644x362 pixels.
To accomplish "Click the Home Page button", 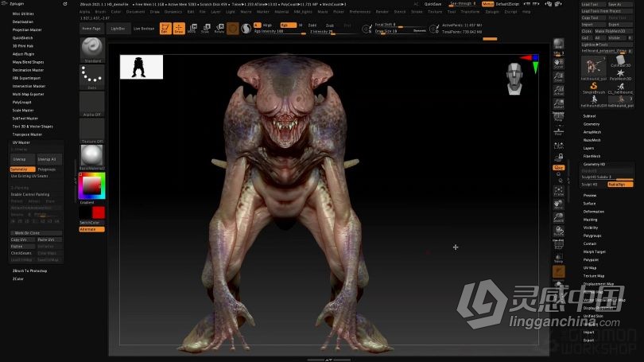I will tap(91, 29).
